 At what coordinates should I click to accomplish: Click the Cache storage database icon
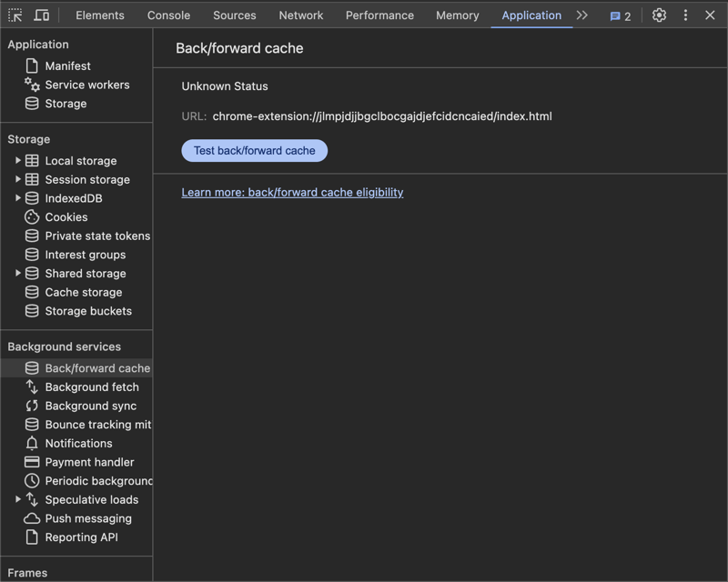(32, 292)
